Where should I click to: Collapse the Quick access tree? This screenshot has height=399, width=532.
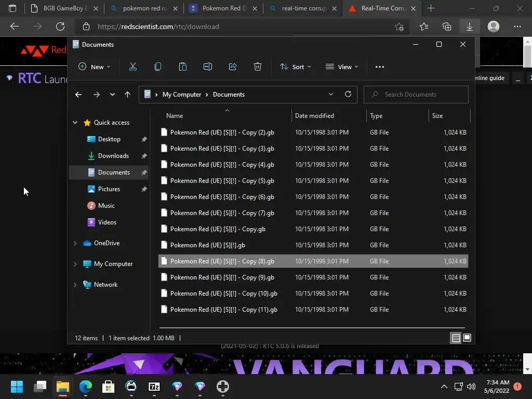75,123
